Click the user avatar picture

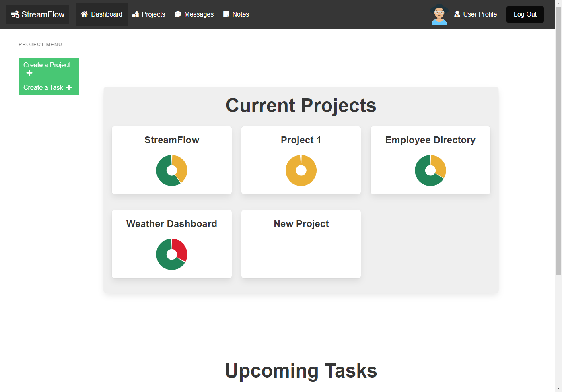click(x=439, y=14)
